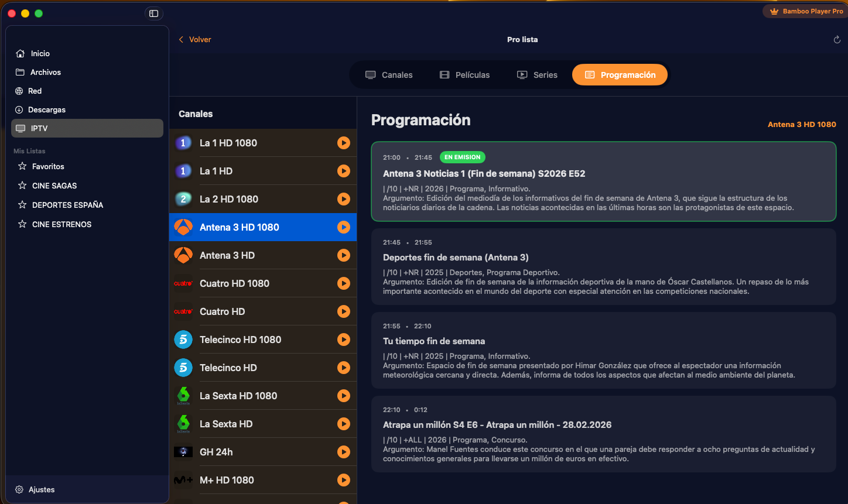Switch to the Canales tab
The height and width of the screenshot is (504, 848).
(389, 75)
